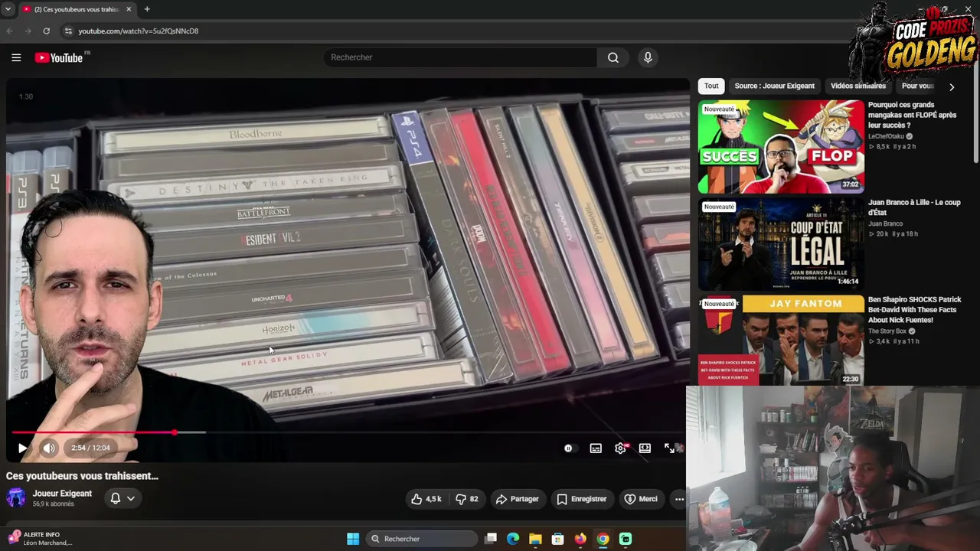Select the Vidéos similaires chip

click(x=858, y=86)
